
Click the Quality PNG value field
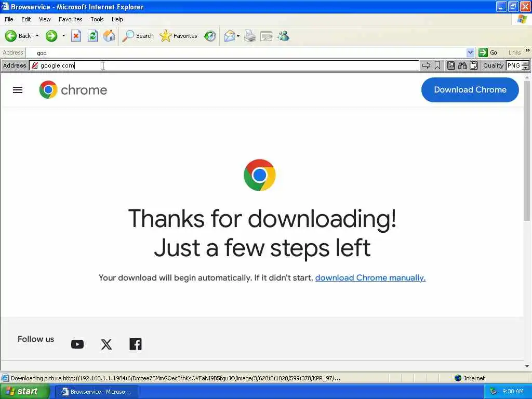point(514,65)
